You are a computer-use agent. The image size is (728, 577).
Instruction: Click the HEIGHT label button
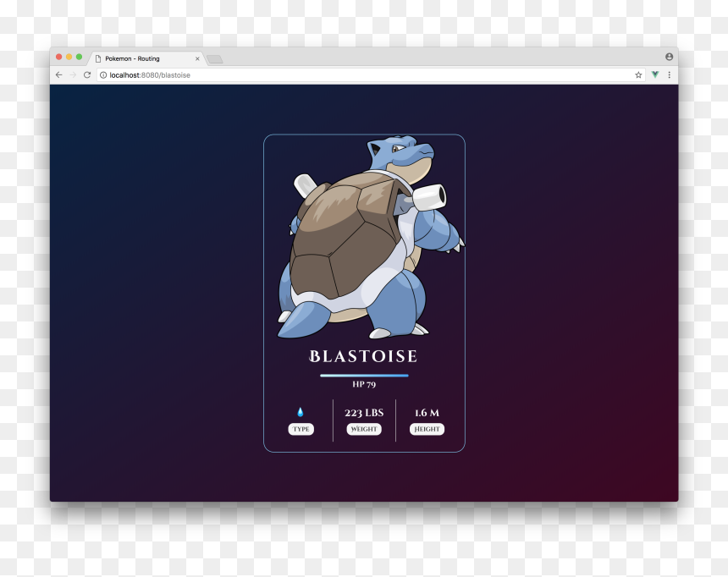point(427,429)
